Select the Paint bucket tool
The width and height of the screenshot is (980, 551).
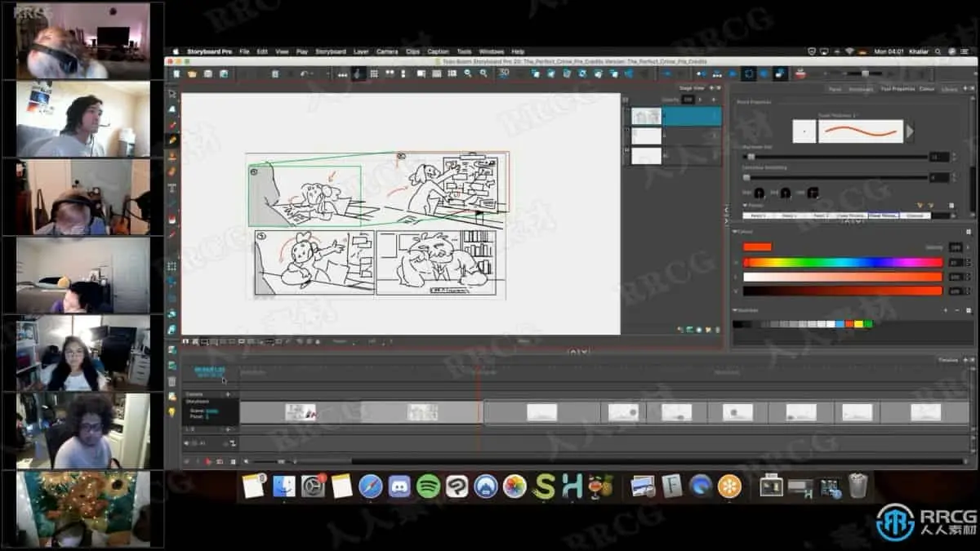[x=172, y=219]
